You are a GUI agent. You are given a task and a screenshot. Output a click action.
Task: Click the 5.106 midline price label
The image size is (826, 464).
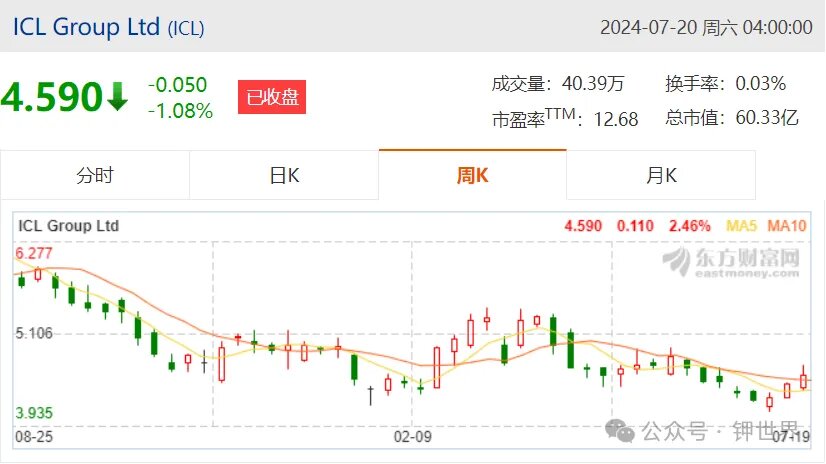click(34, 333)
